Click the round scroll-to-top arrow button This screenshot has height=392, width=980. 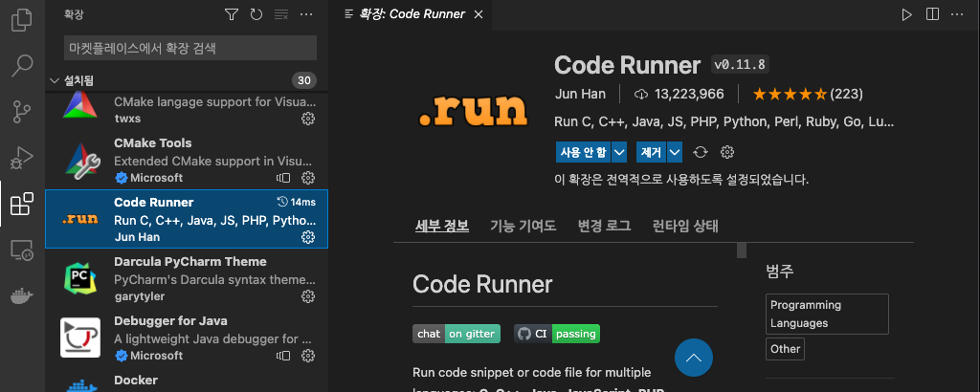point(694,359)
